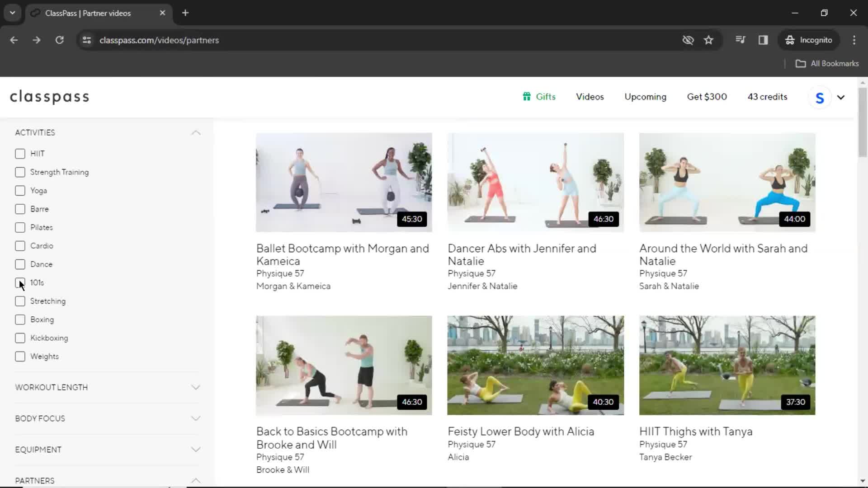Click Dancer Abs with Jennifer and Natalie title

click(522, 255)
